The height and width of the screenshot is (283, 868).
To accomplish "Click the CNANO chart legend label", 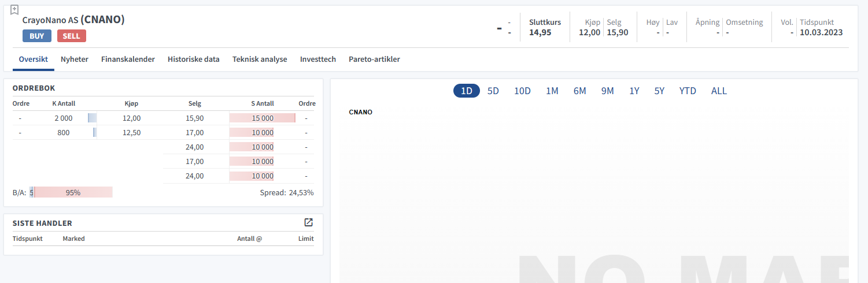I will [361, 112].
